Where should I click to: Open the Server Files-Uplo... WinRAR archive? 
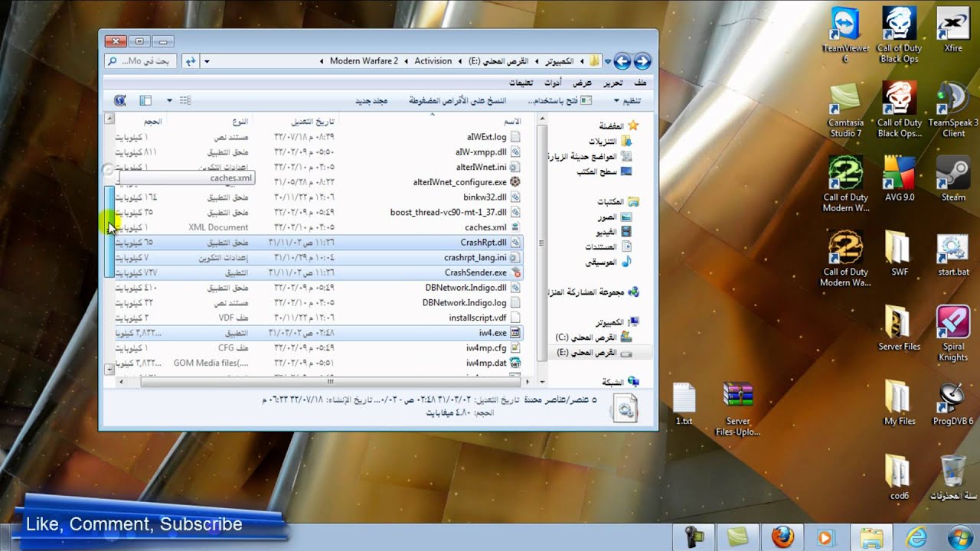click(x=738, y=408)
